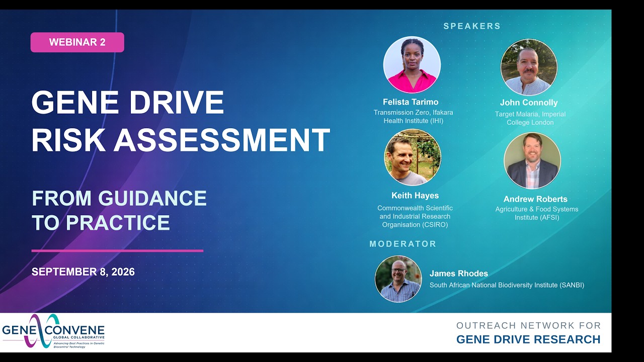Click Target Malaria, Imperial College London text
Viewport: 644px width, 362px height.
pyautogui.click(x=530, y=118)
